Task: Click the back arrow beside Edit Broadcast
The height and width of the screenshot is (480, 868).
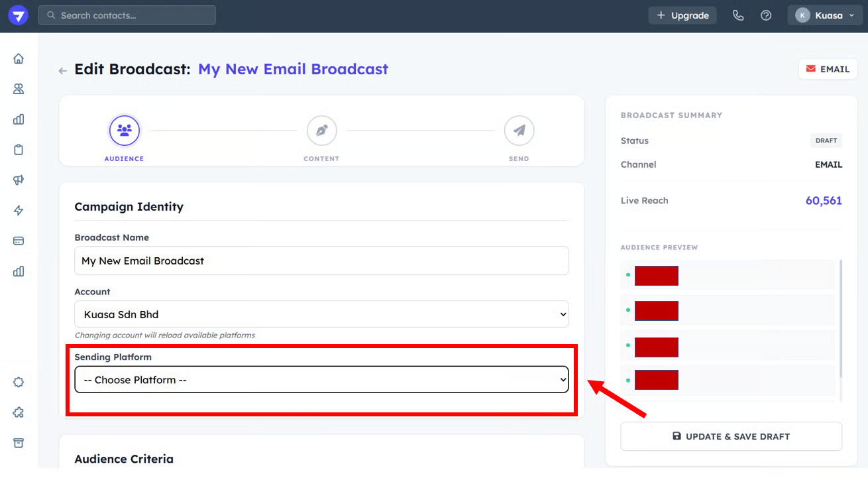Action: tap(63, 70)
